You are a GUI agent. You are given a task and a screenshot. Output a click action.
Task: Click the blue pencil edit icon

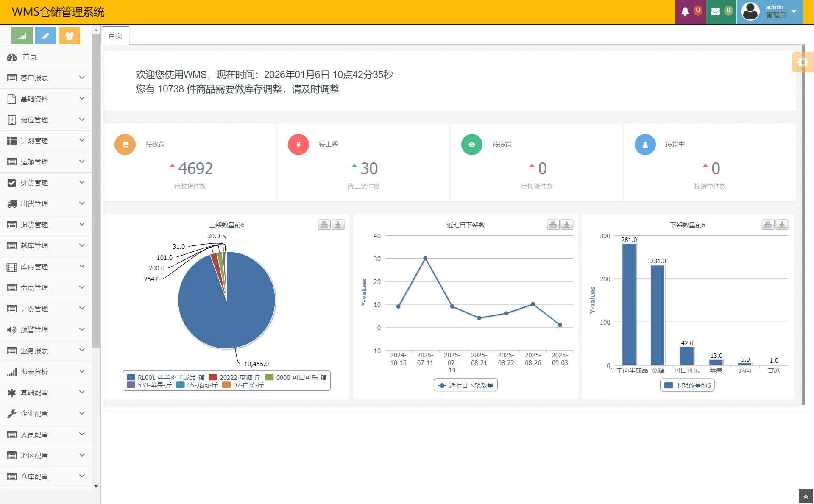coord(45,36)
